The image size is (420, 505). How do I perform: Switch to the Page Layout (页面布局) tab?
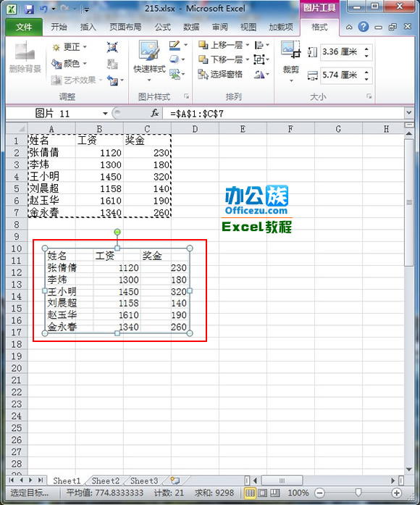[125, 27]
